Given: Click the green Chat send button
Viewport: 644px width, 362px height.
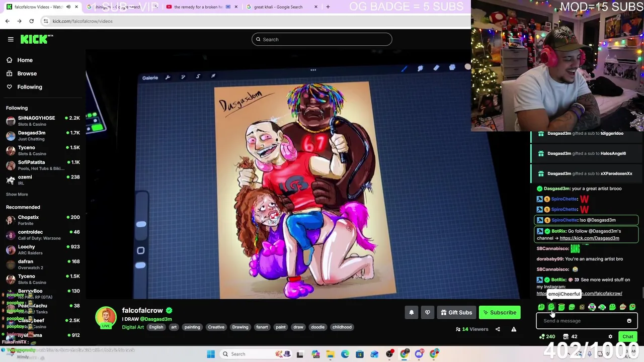Looking at the screenshot, I should tap(627, 337).
